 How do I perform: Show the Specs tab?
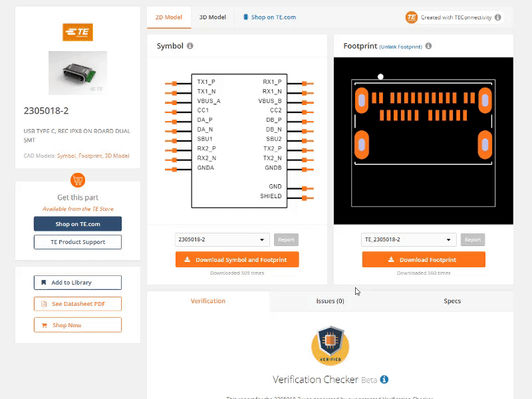[x=452, y=301]
